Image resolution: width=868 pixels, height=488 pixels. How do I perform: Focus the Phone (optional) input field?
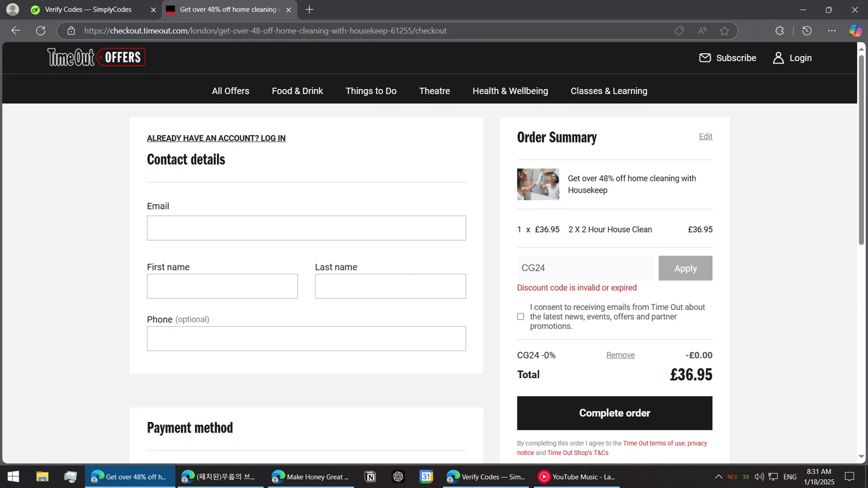coord(306,339)
